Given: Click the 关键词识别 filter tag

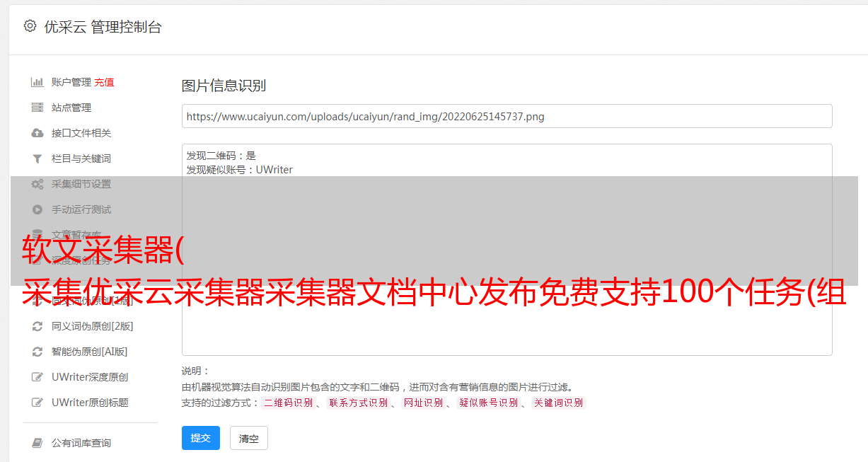Looking at the screenshot, I should (x=559, y=403).
